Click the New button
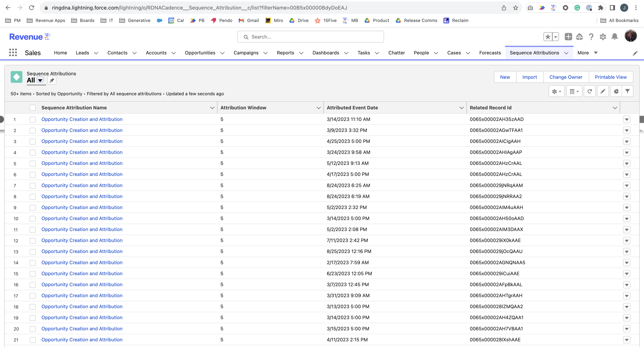 505,77
